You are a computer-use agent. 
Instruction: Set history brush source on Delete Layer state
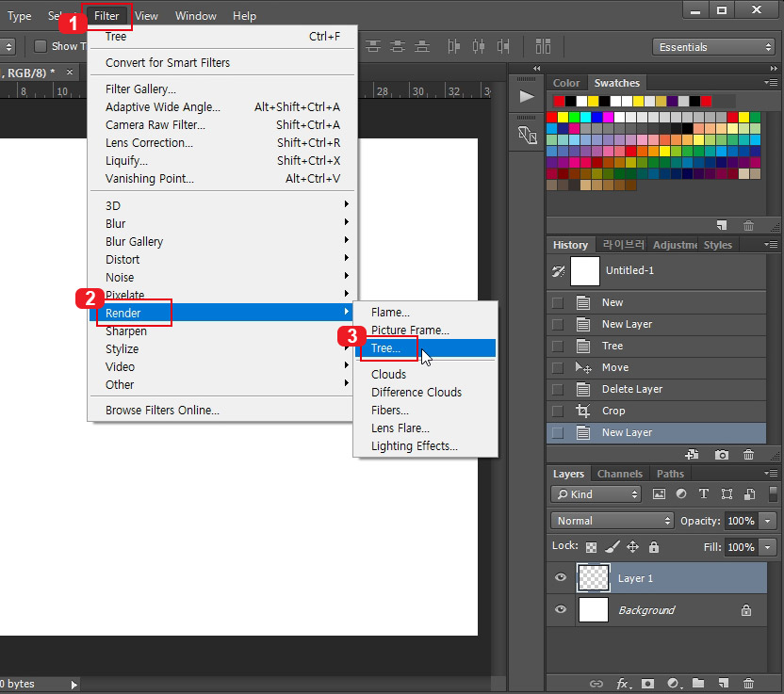(x=558, y=389)
